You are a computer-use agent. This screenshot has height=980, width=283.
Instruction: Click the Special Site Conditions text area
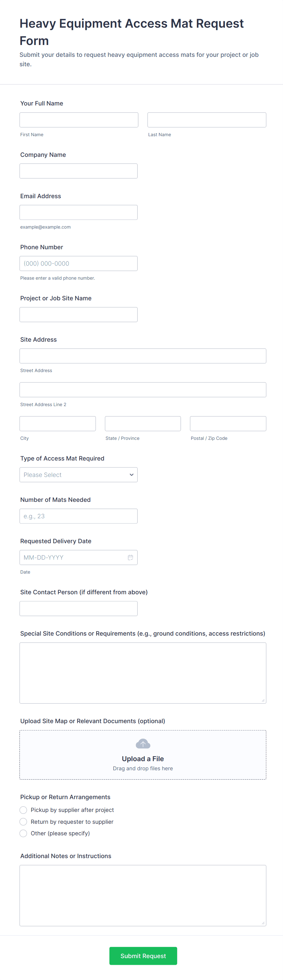pyautogui.click(x=143, y=673)
